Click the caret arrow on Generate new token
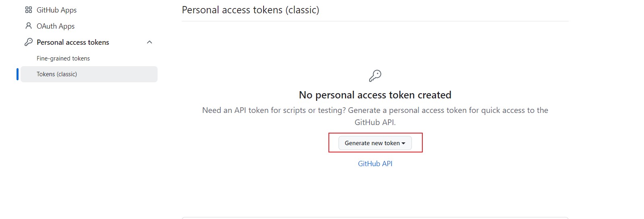 403,144
